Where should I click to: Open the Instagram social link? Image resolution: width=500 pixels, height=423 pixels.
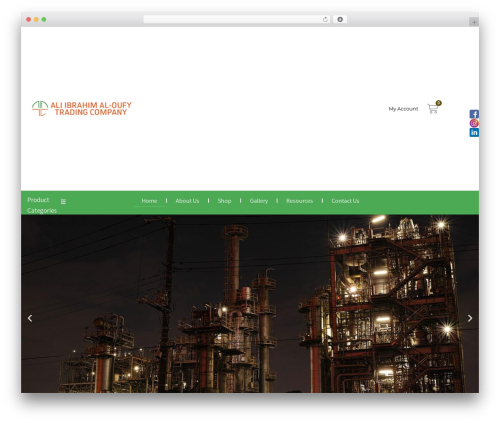tap(474, 123)
